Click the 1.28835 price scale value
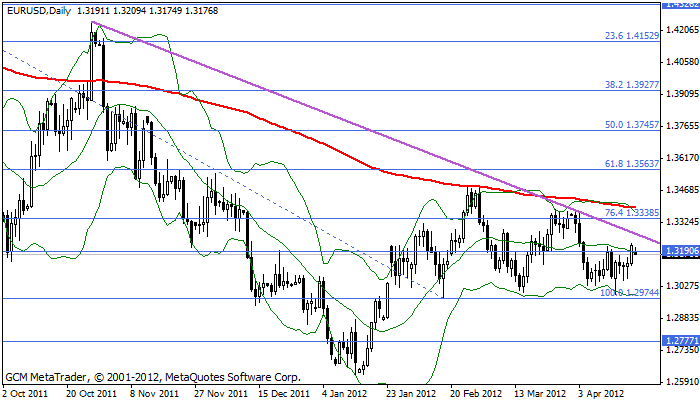Image resolution: width=700 pixels, height=402 pixels. click(682, 318)
